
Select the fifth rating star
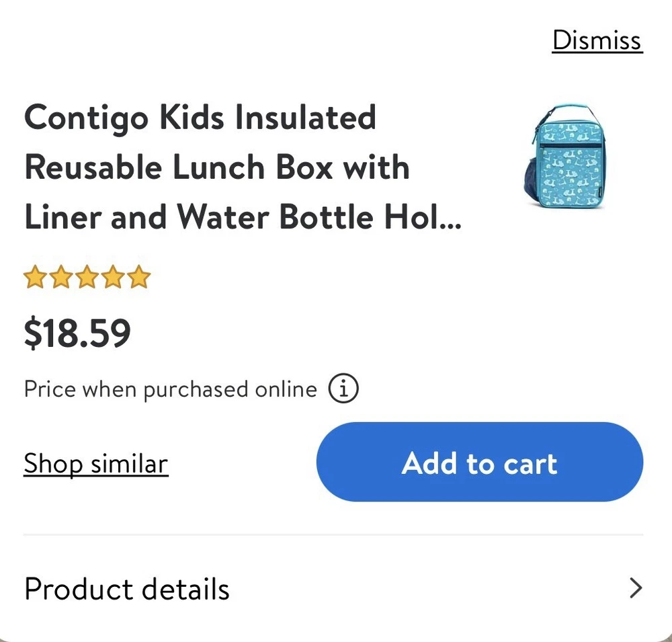[x=139, y=277]
